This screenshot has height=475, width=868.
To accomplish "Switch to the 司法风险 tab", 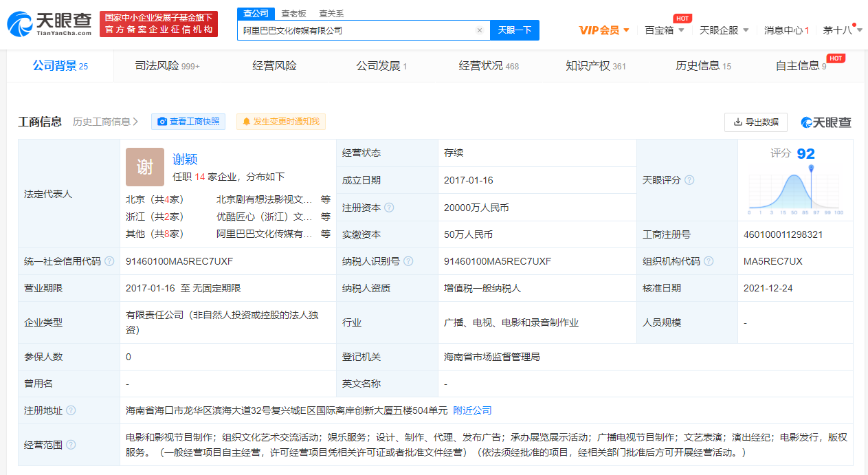I will tap(167, 66).
